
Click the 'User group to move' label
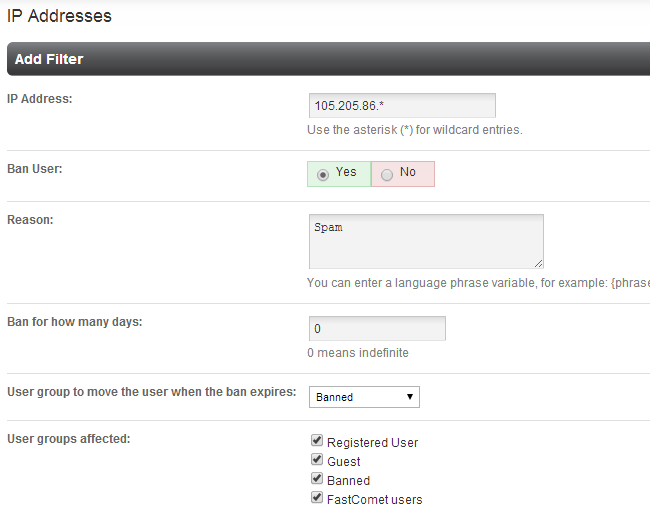tap(152, 392)
